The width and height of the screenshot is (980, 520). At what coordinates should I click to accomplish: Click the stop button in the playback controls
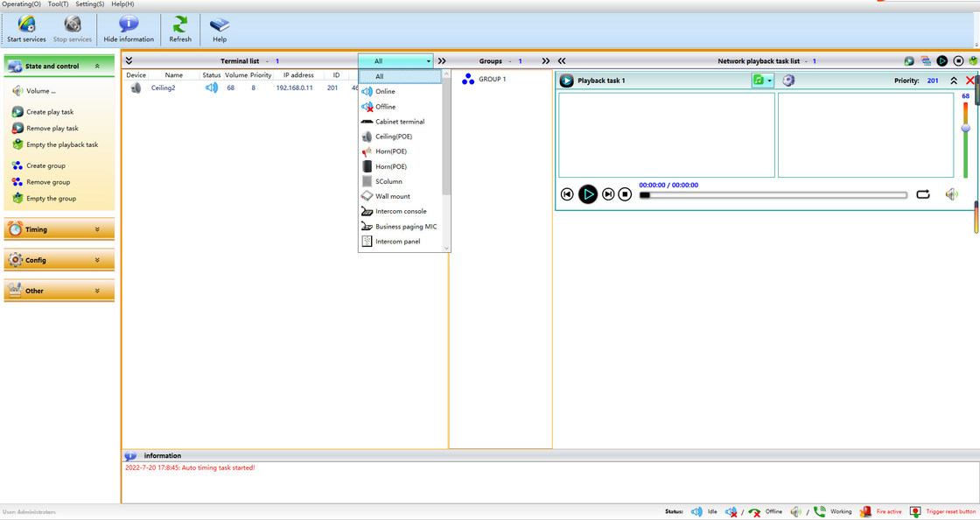click(x=625, y=194)
